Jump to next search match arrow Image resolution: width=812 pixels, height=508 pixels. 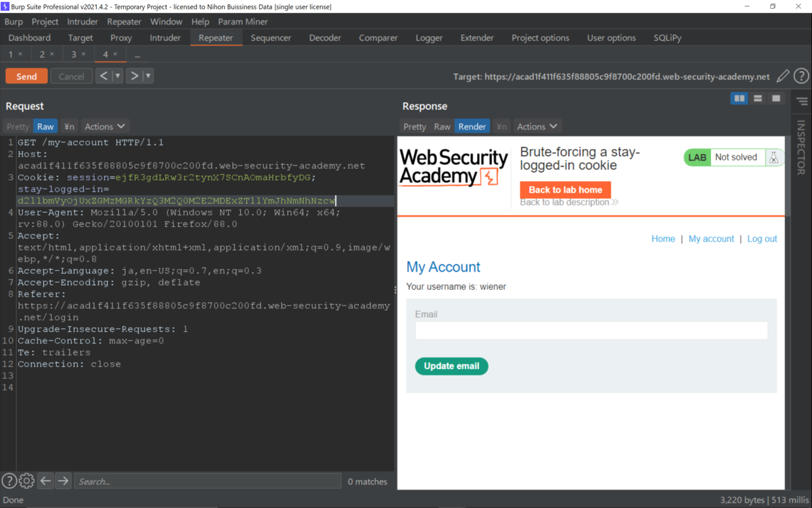(x=63, y=481)
